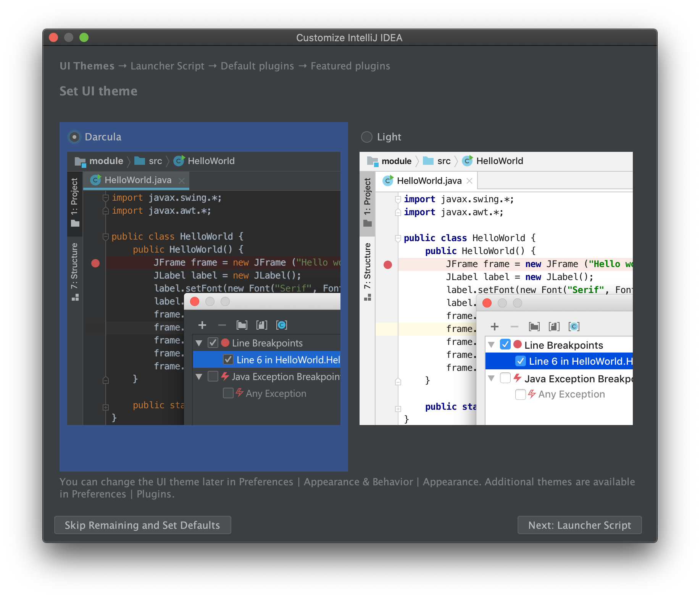
Task: Click Skip Remaining and Set Defaults button
Action: [143, 525]
